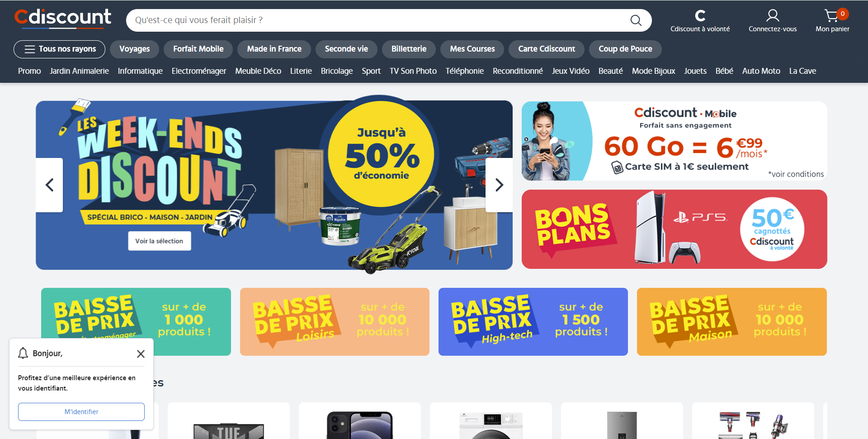Screen dimensions: 868x439
Task: Go to previous carousel slide arrow
Action: click(49, 185)
